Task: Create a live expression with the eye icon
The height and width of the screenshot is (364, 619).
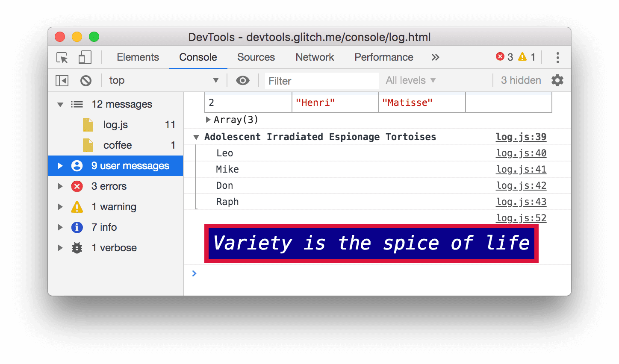Action: click(x=243, y=80)
